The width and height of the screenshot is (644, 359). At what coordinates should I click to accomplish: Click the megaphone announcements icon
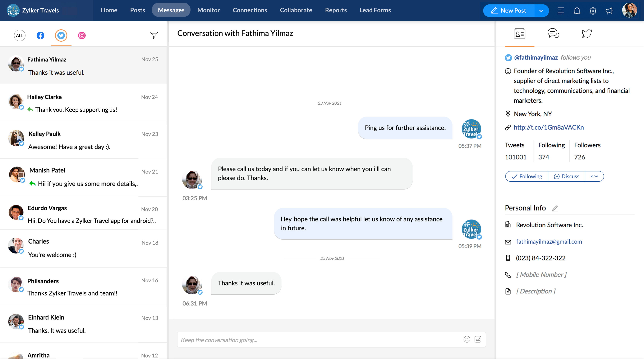(609, 11)
